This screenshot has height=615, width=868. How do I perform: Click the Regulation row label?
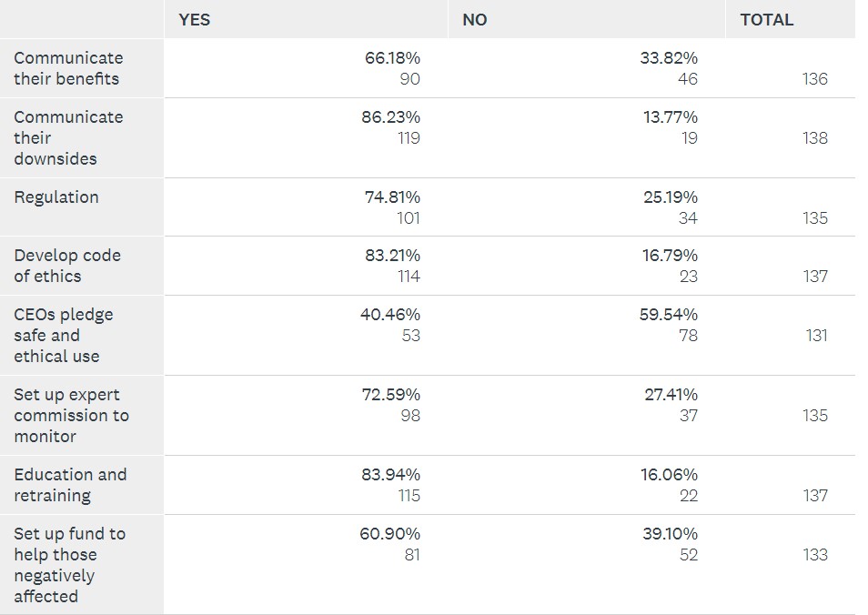(x=56, y=197)
